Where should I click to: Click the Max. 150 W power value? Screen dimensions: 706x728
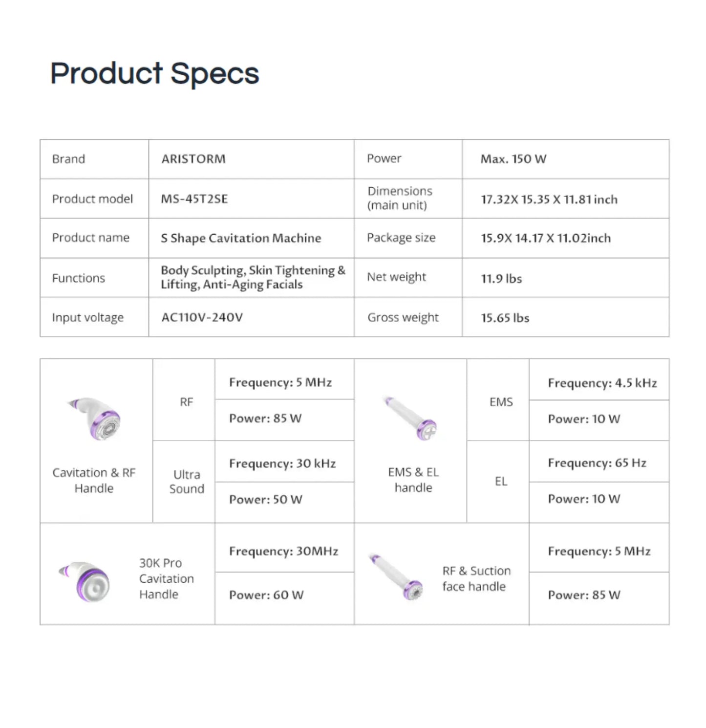[x=513, y=159]
